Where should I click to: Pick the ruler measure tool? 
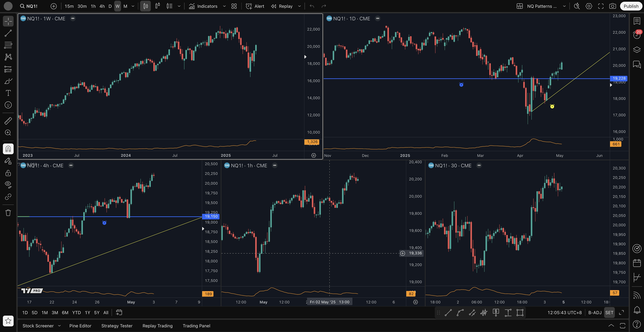8,121
